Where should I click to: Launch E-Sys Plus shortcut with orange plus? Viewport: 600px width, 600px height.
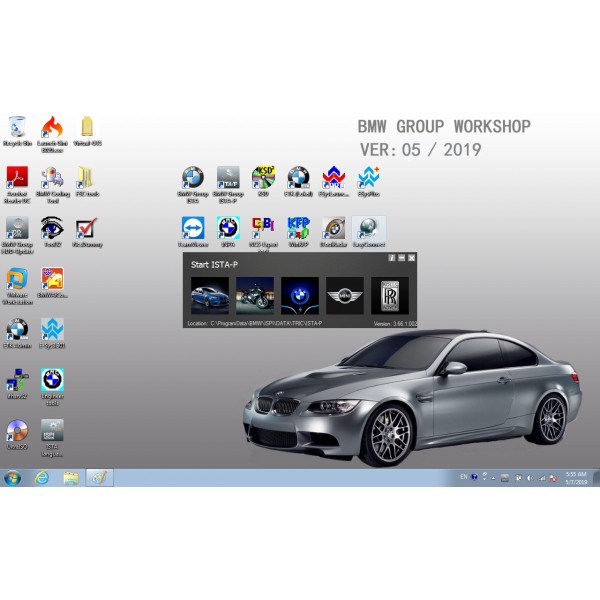tap(368, 181)
